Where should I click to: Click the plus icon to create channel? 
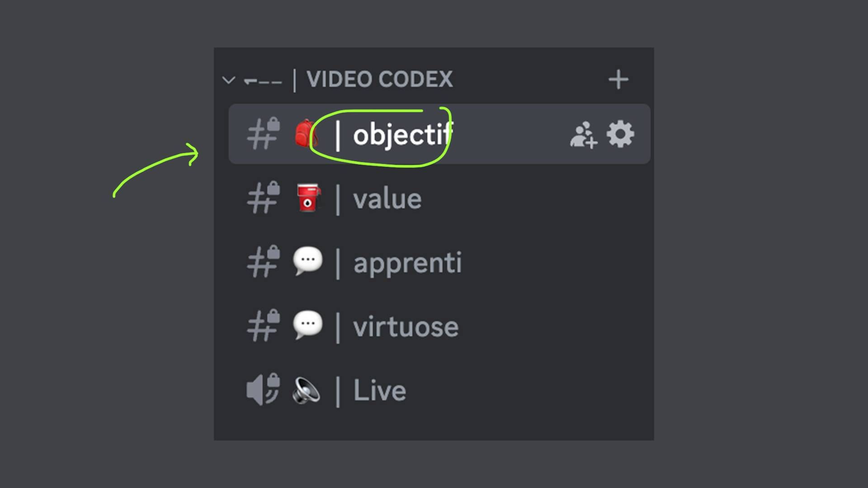coord(618,80)
